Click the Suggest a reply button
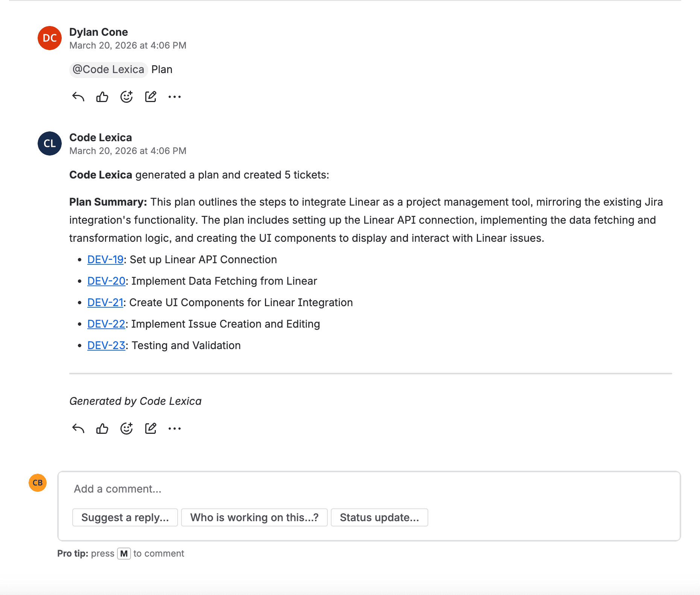The width and height of the screenshot is (700, 595). [125, 517]
